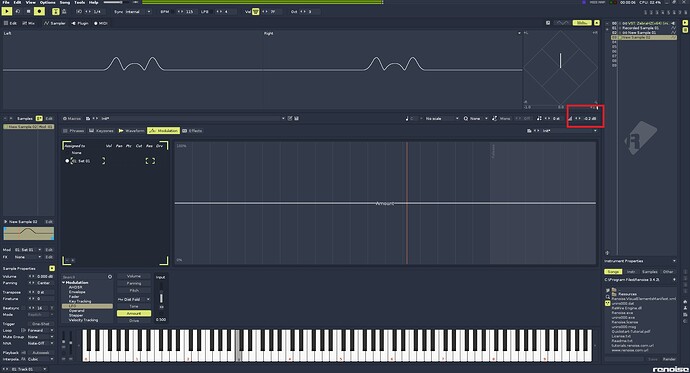This screenshot has width=690, height=373.
Task: Open the No scale dropdown
Action: click(x=442, y=118)
